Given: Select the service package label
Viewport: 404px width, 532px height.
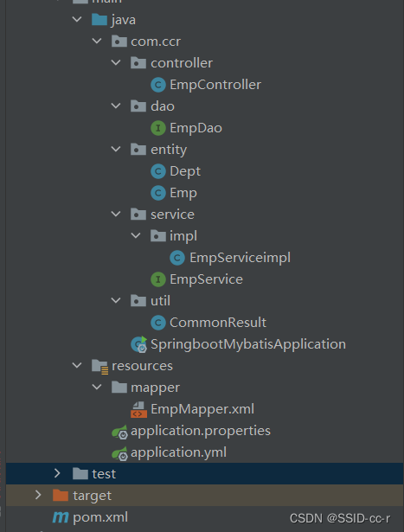Looking at the screenshot, I should tap(172, 215).
